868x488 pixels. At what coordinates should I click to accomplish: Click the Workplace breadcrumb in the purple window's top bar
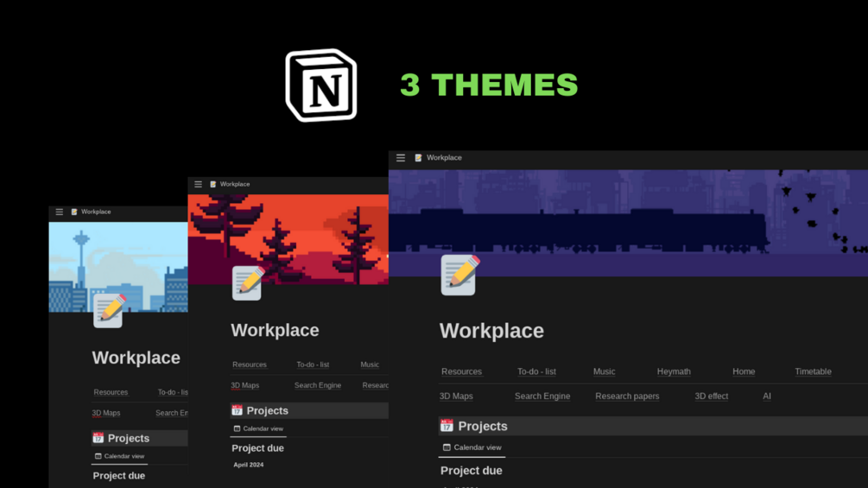click(x=444, y=158)
